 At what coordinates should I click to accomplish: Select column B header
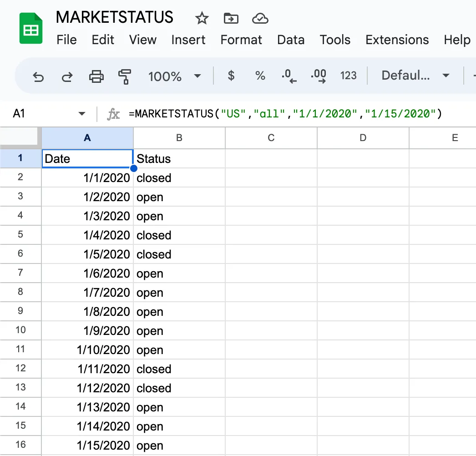point(179,138)
